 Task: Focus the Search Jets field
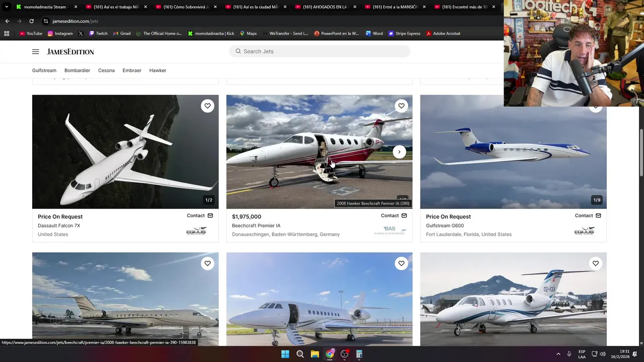click(319, 51)
